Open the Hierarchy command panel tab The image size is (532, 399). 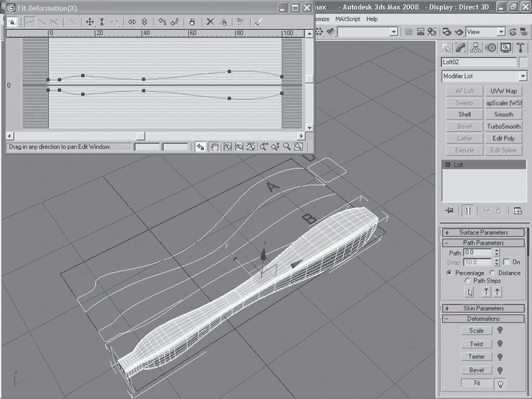click(x=475, y=48)
